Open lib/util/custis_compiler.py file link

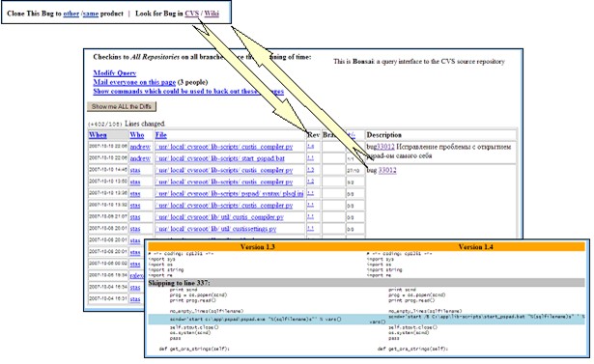(x=219, y=217)
